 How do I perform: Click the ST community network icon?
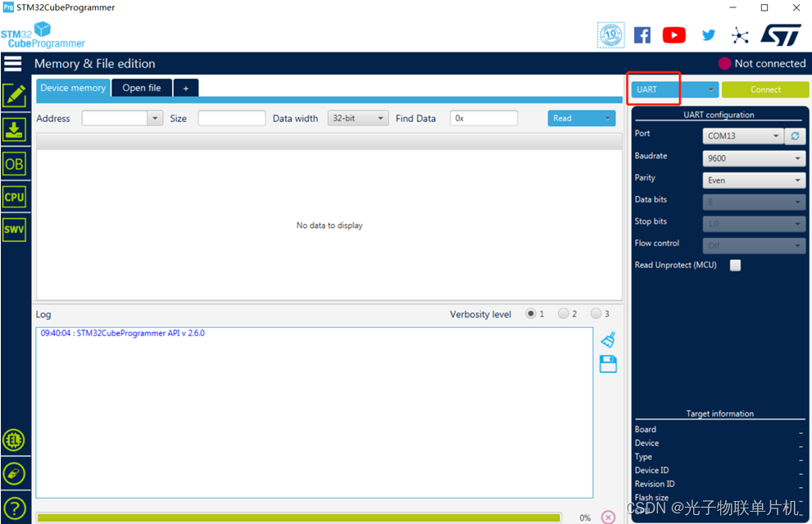point(740,35)
